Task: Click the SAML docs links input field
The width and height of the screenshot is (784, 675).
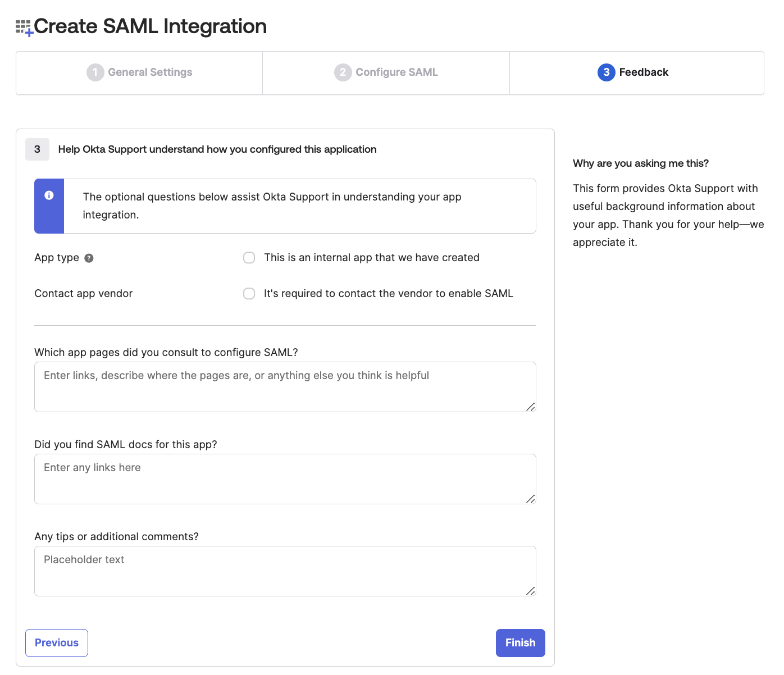Action: tap(285, 478)
